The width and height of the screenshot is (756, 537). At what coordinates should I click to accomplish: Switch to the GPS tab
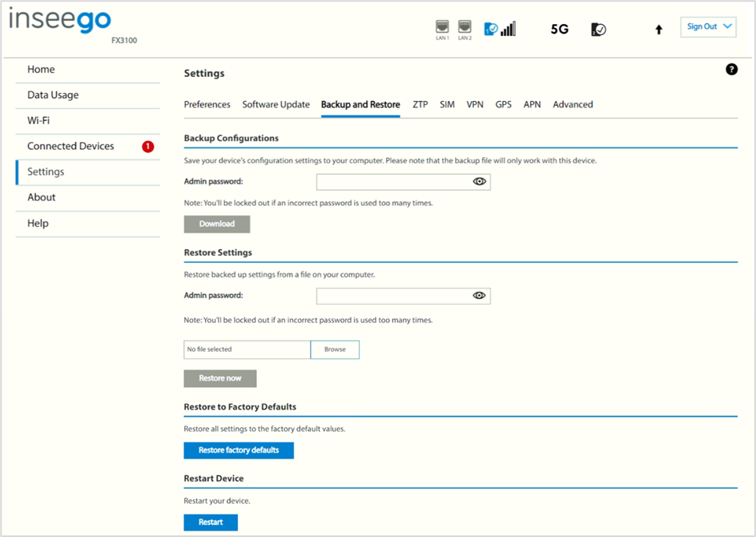504,104
